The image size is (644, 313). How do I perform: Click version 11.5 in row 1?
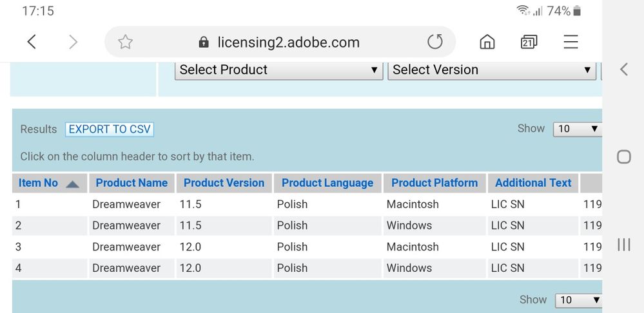(190, 204)
